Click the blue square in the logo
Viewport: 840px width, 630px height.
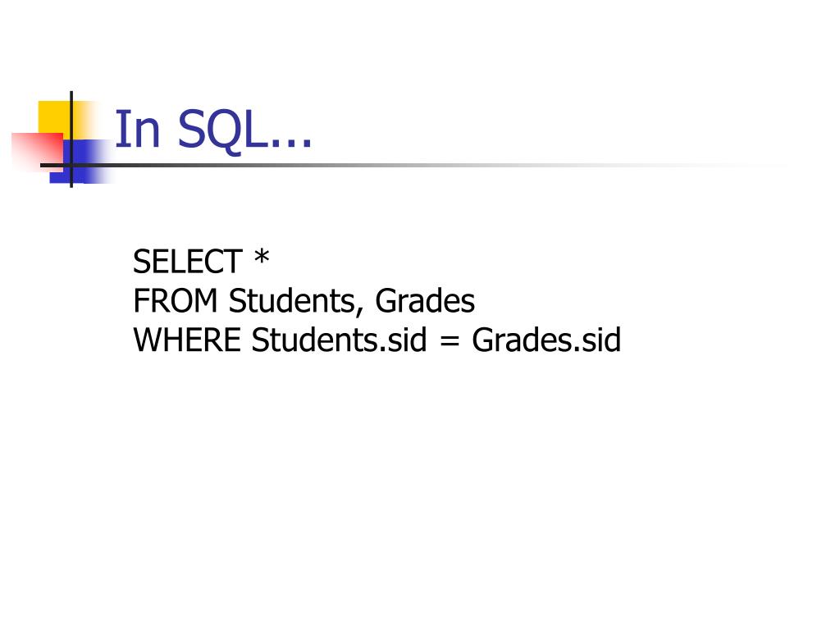click(80, 162)
